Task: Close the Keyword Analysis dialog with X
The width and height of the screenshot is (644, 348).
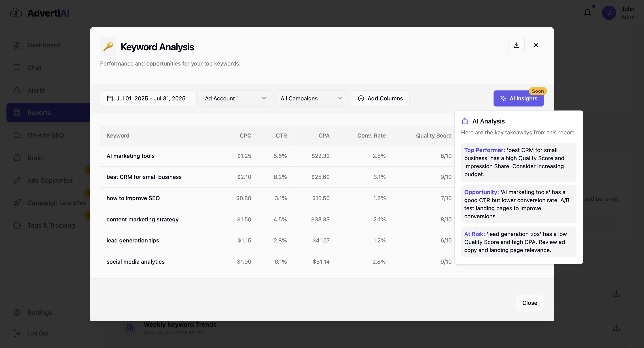Action: [x=536, y=45]
